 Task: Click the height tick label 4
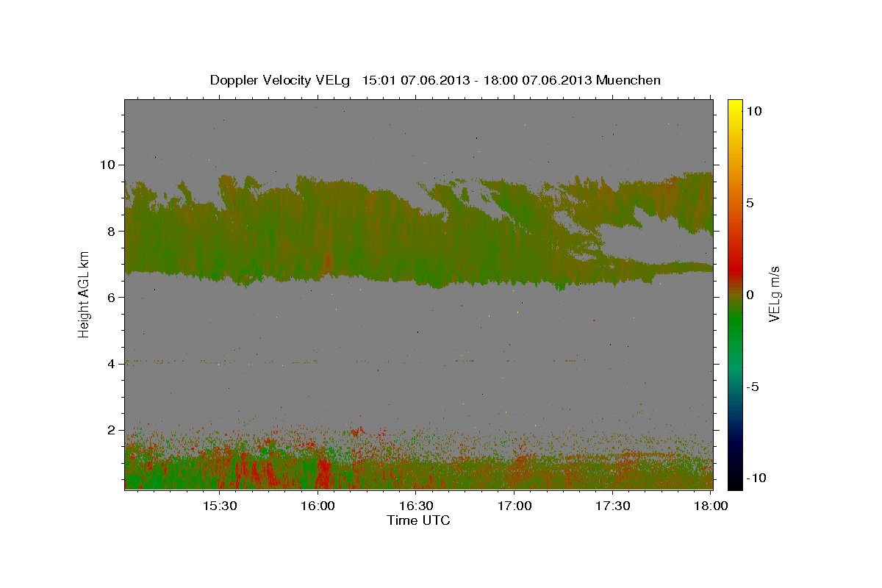(x=113, y=363)
